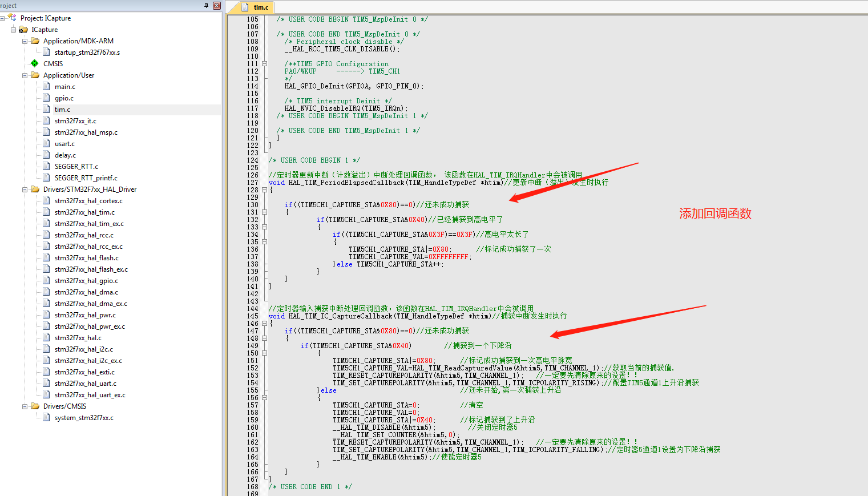Select the file icon next to usart.c
This screenshot has height=496, width=868.
point(46,143)
